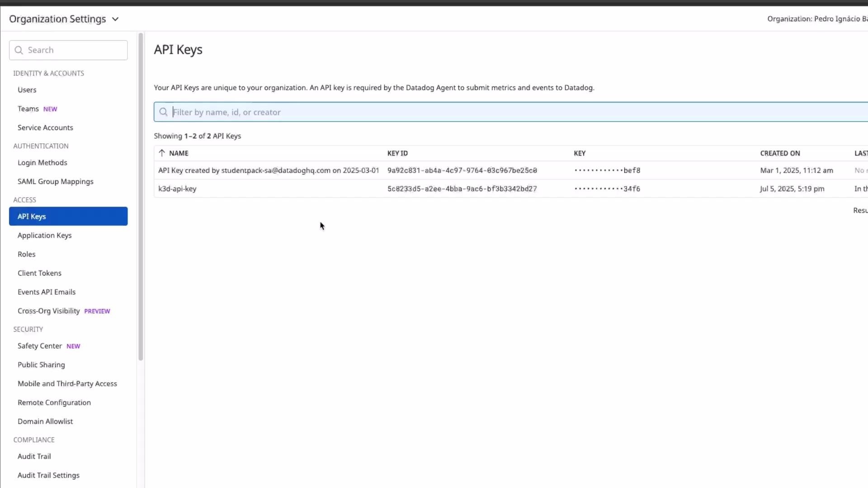Open Service Accounts in the sidebar
868x488 pixels.
[45, 128]
